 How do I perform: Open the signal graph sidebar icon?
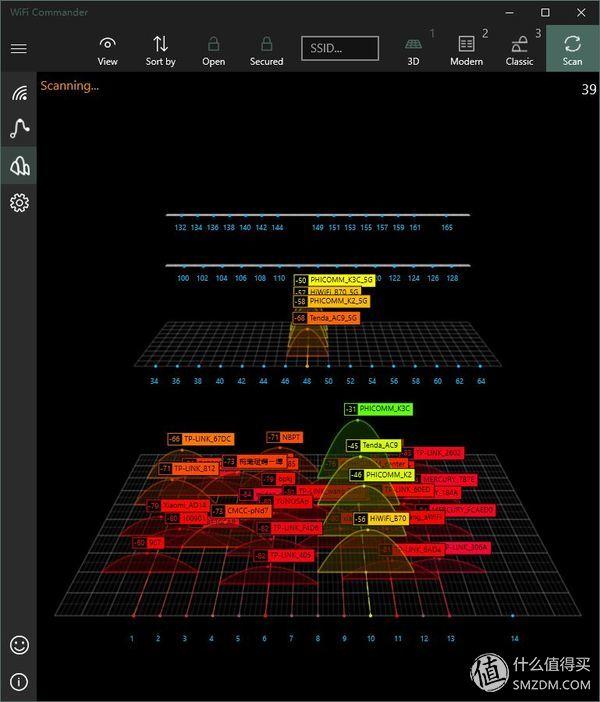[19, 128]
